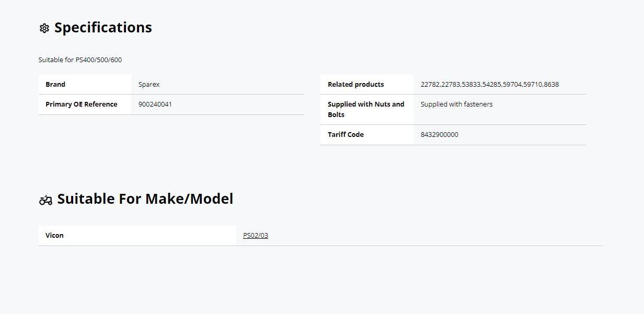Screen dimensions: 644x314
Task: Click the Brand label cell
Action: pyautogui.click(x=85, y=85)
